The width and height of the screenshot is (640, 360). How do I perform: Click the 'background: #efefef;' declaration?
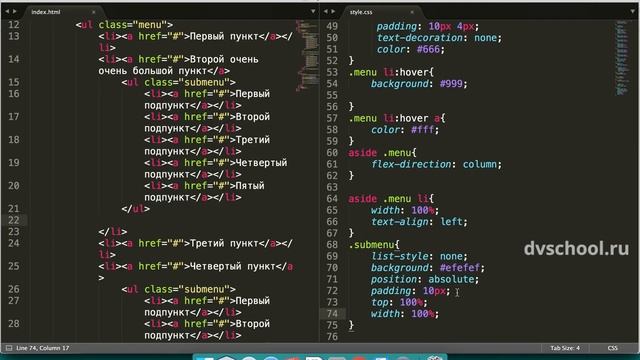click(x=428, y=268)
